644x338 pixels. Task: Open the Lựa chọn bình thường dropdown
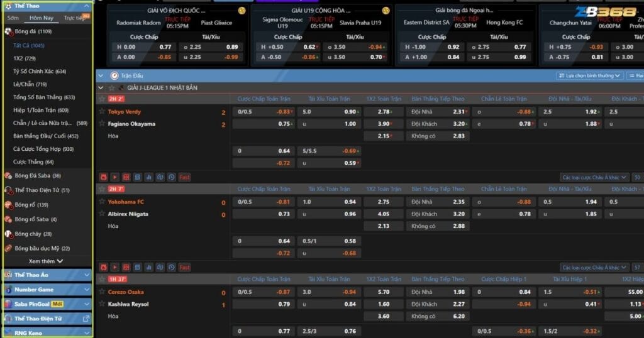click(589, 75)
